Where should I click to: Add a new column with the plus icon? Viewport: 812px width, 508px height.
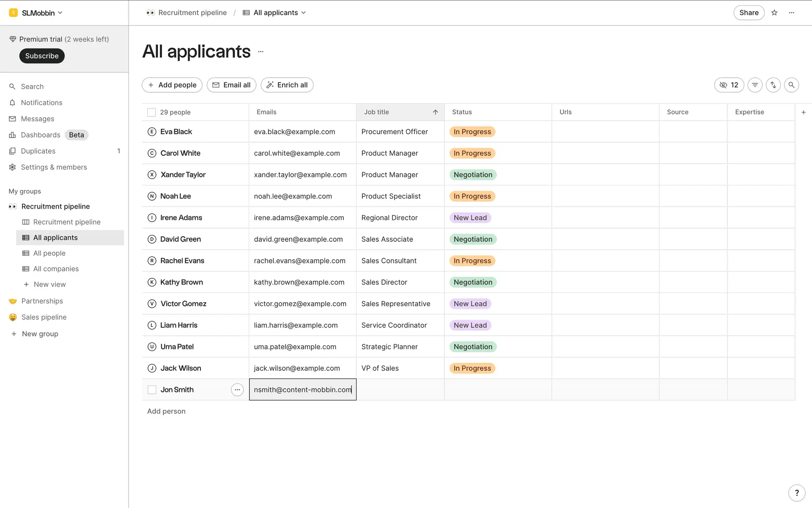coord(804,112)
